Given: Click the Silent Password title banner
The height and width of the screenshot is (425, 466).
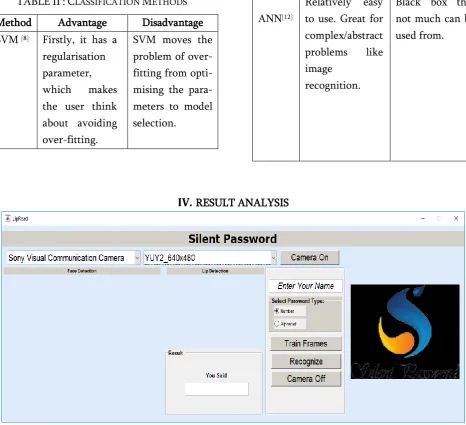Looking at the screenshot, I should (233, 239).
